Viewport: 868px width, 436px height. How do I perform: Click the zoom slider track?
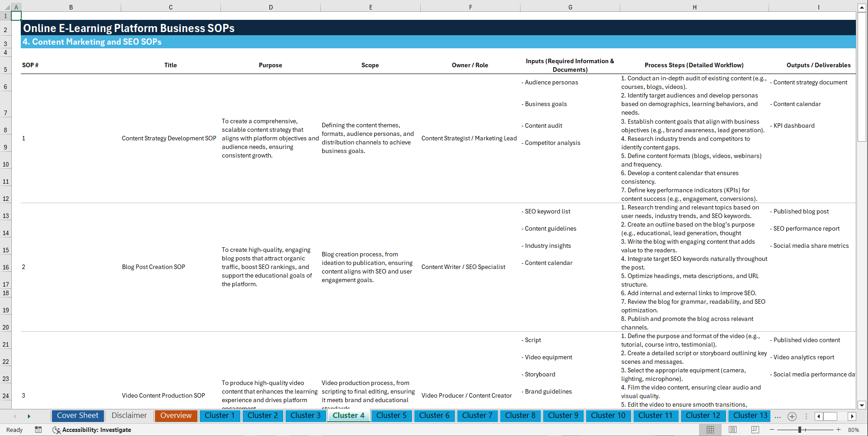[x=805, y=430]
